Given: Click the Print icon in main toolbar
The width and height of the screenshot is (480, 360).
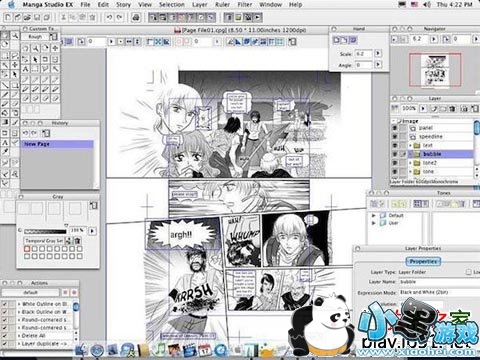Looking at the screenshot, I should pos(135,17).
